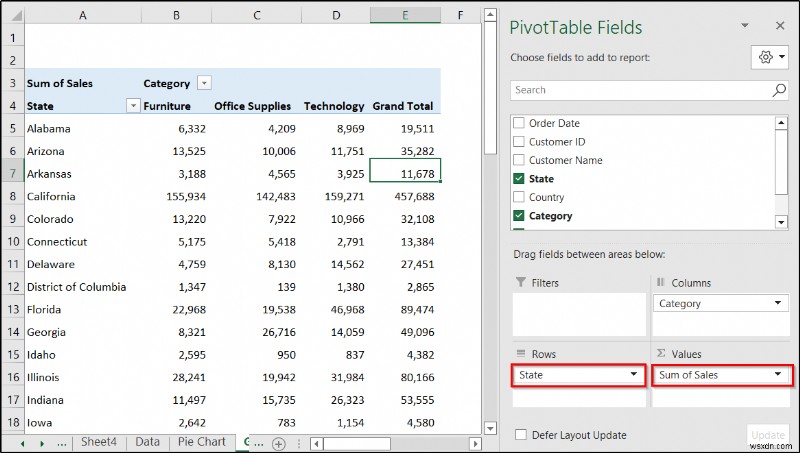Open the State row labels filter button
Image resolution: width=800 pixels, height=453 pixels.
pos(132,106)
